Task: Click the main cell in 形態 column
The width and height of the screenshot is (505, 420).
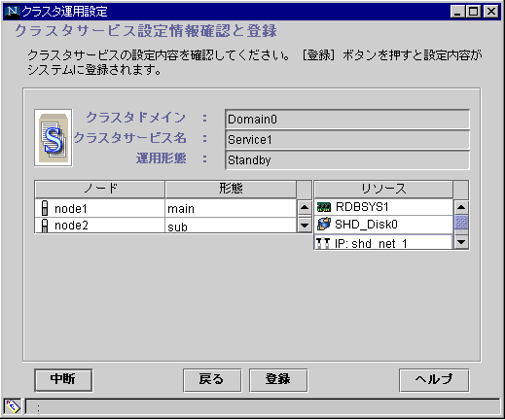Action: [x=231, y=209]
